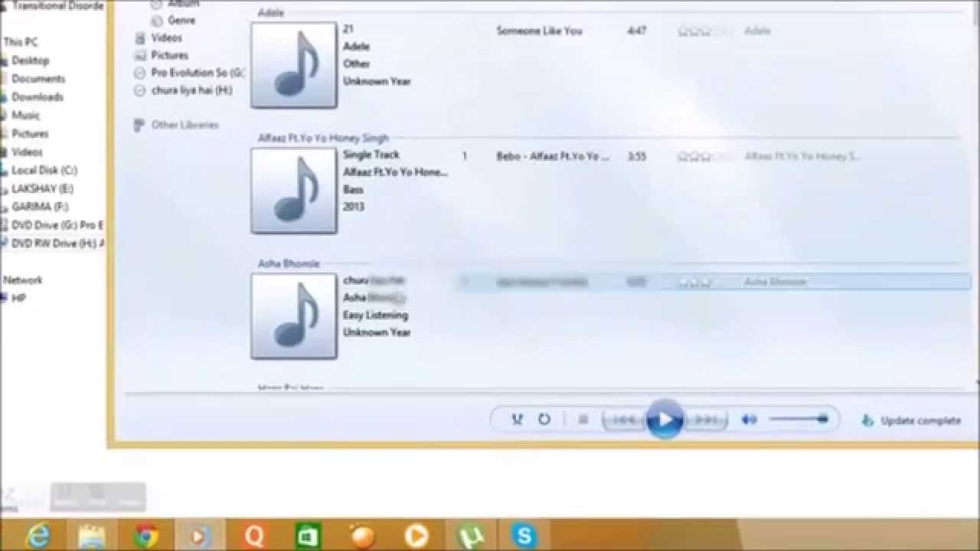Open the green Store icon on taskbar
980x551 pixels.
point(308,536)
